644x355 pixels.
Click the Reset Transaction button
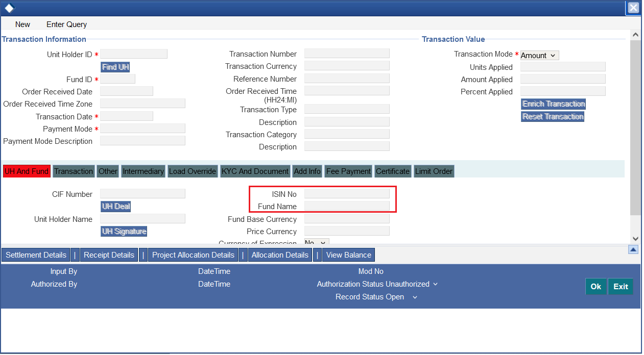click(553, 117)
